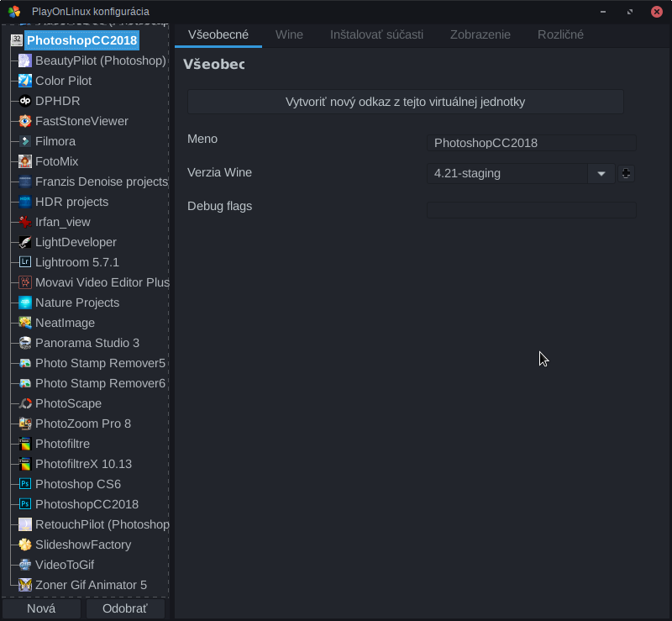Click the Irfan_view red icon
Viewport: 672px width, 621px height.
(25, 222)
